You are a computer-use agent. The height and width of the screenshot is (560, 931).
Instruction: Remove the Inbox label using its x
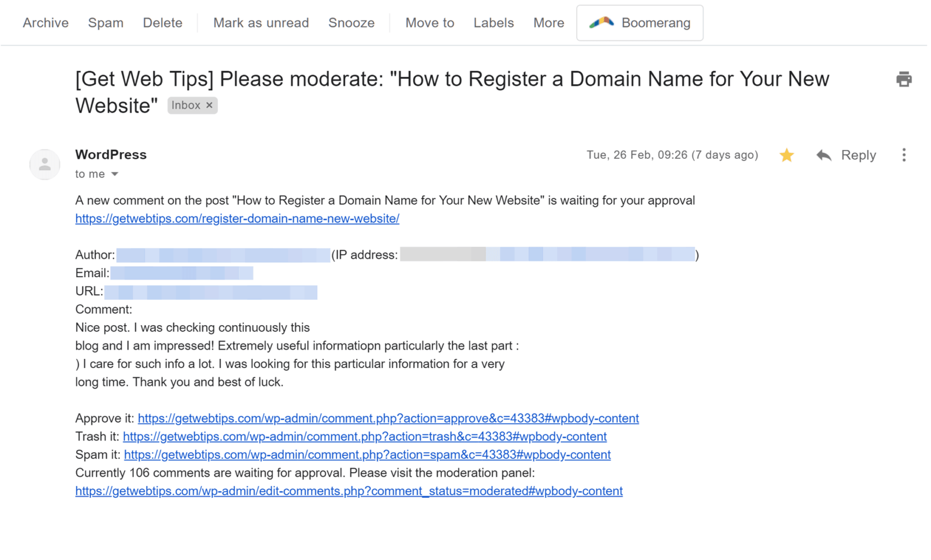click(x=209, y=105)
